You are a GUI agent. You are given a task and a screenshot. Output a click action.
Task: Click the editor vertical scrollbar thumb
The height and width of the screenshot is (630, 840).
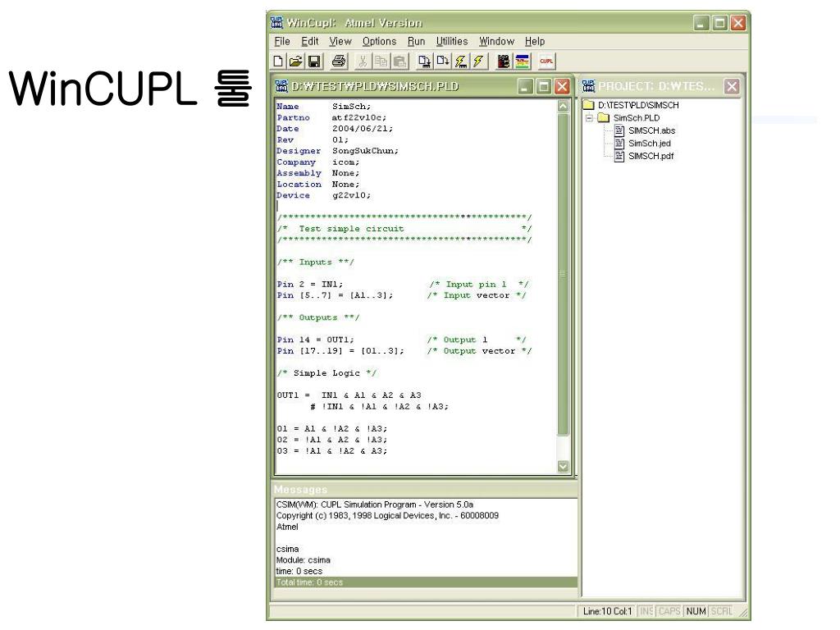[x=563, y=273]
